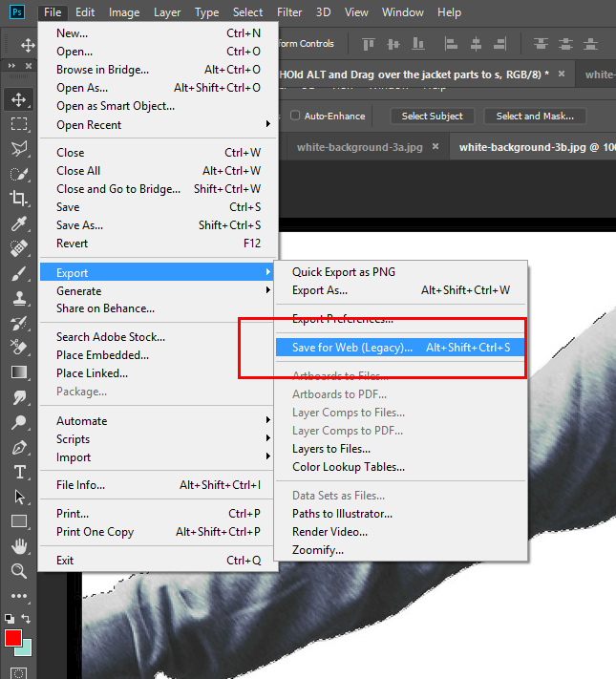
Task: Select the Horizontal Type tool
Action: coord(18,472)
